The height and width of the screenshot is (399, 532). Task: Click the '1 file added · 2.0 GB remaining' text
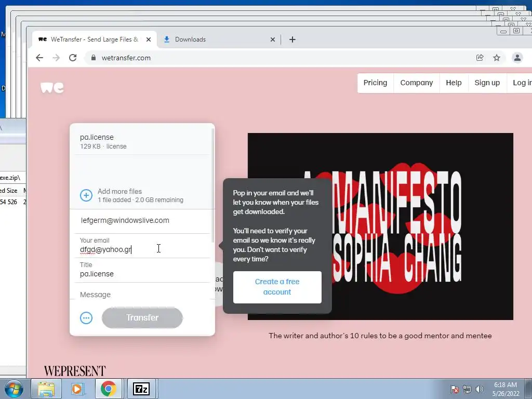[x=140, y=200]
